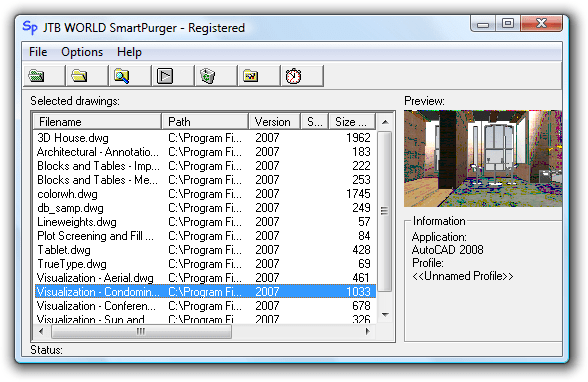
Task: Click the Version column header
Action: [274, 122]
